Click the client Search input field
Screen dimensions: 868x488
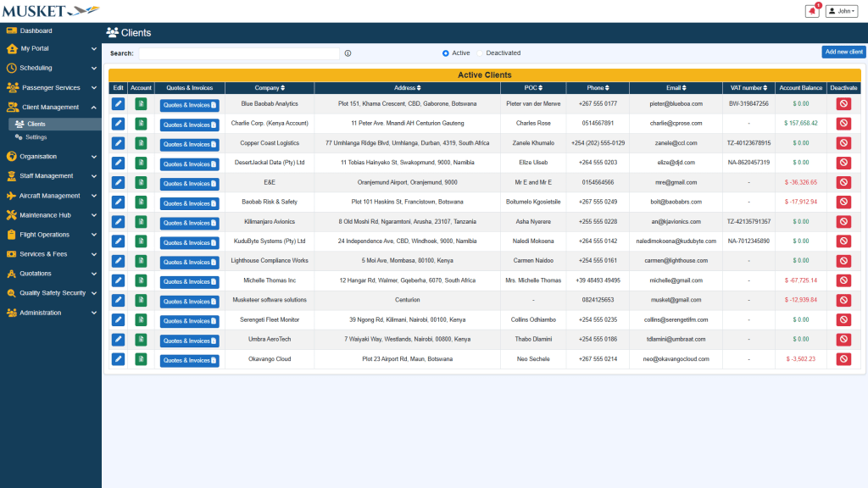(239, 53)
